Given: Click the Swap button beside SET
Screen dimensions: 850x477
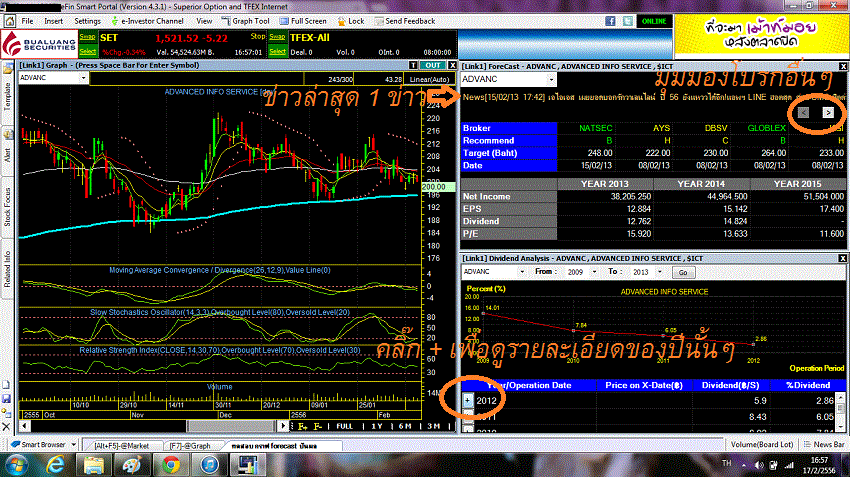Looking at the screenshot, I should pos(87,37).
